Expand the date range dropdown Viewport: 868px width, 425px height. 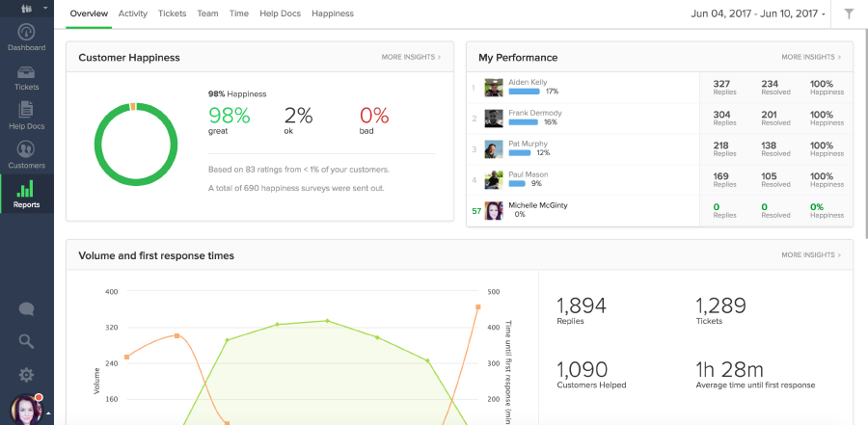[x=760, y=14]
